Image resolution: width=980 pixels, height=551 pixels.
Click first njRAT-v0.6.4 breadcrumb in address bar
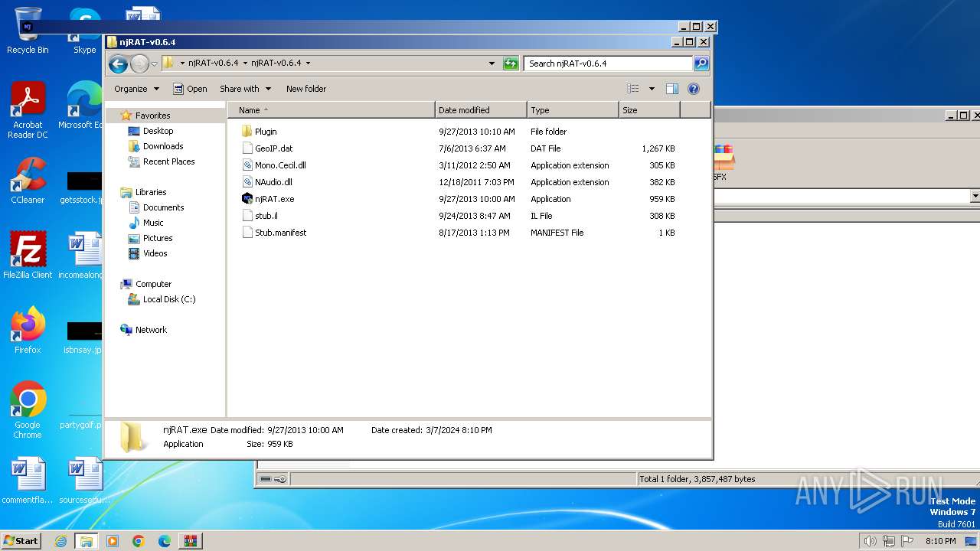(x=213, y=64)
